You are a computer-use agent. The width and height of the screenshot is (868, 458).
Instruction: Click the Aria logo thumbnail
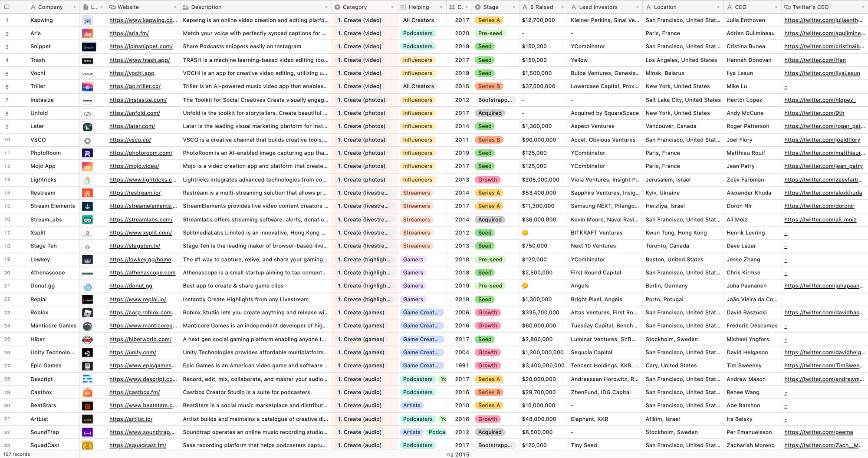click(x=88, y=33)
